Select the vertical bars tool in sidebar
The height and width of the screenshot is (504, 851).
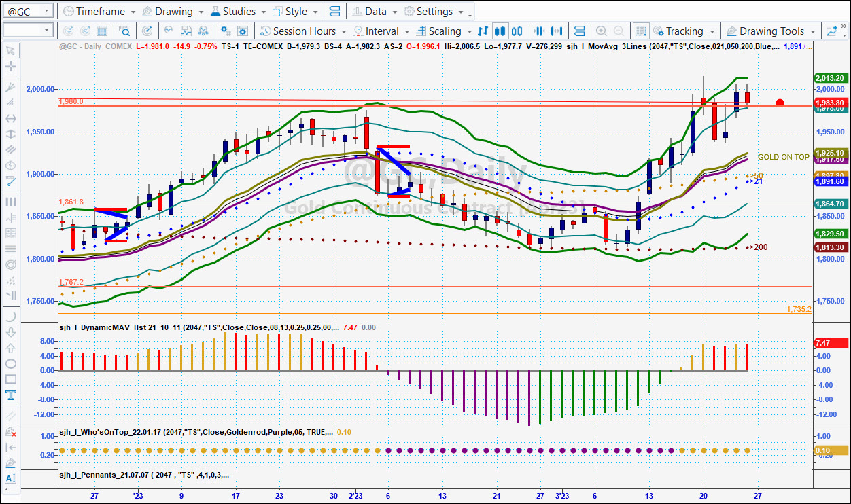(x=10, y=202)
